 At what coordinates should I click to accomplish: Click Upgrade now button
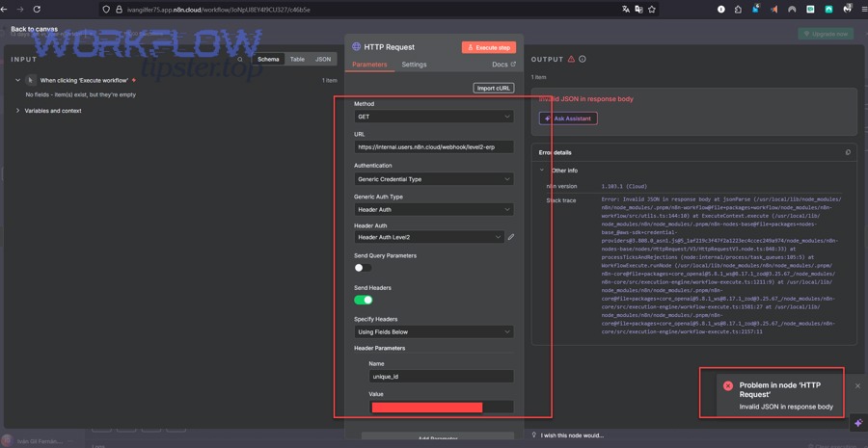click(826, 34)
